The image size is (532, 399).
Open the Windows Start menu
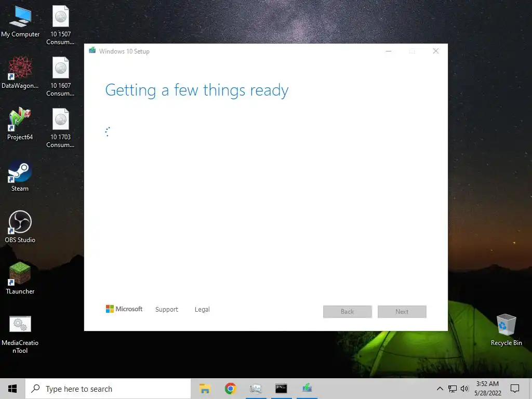(x=12, y=389)
